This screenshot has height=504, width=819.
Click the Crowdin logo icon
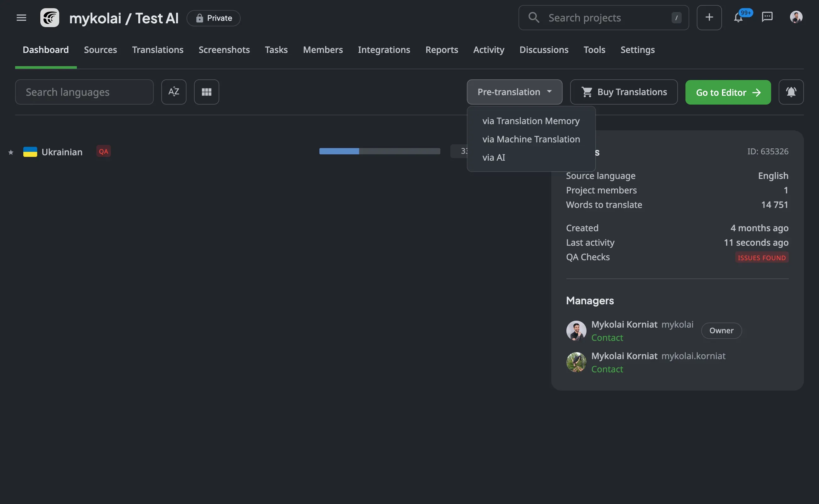[50, 18]
